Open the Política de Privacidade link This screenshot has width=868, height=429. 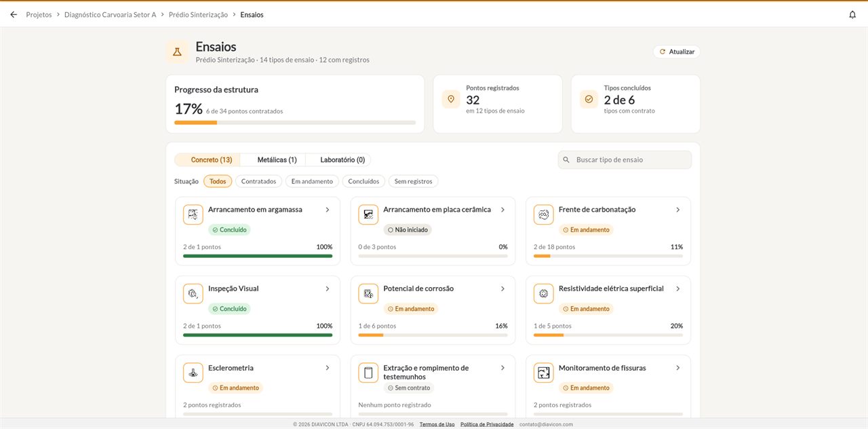(487, 424)
